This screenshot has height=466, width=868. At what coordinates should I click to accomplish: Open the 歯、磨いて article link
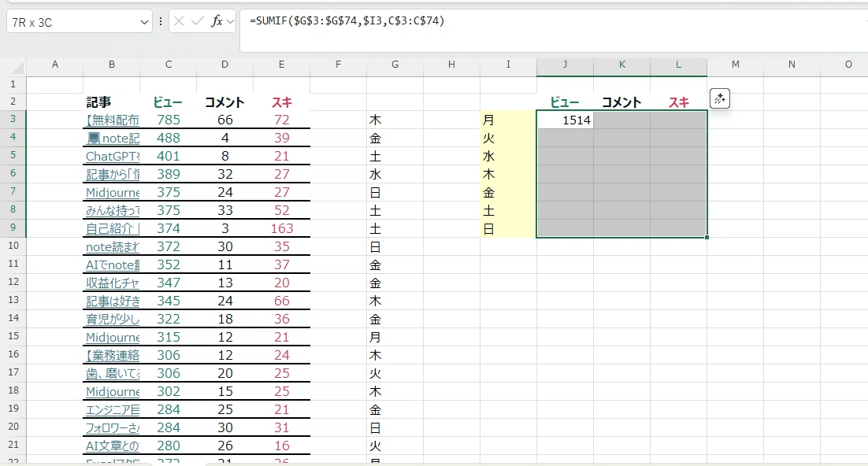[113, 374]
